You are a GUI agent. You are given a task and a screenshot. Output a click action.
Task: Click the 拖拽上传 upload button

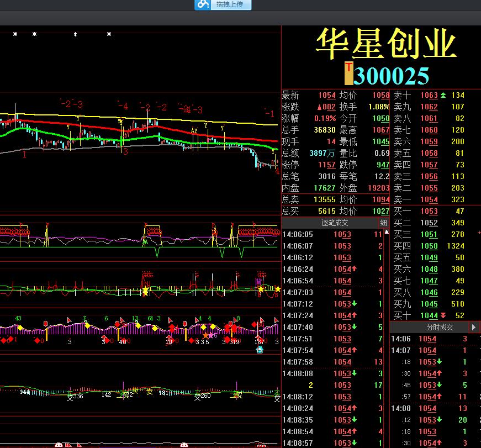coord(223,4)
